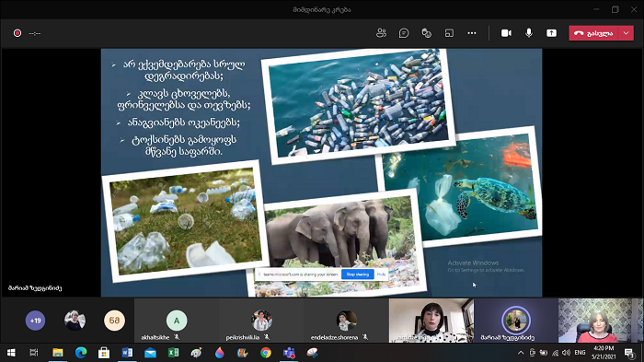
Task: Launch Microsoft Edge from the taskbar
Action: 81,353
